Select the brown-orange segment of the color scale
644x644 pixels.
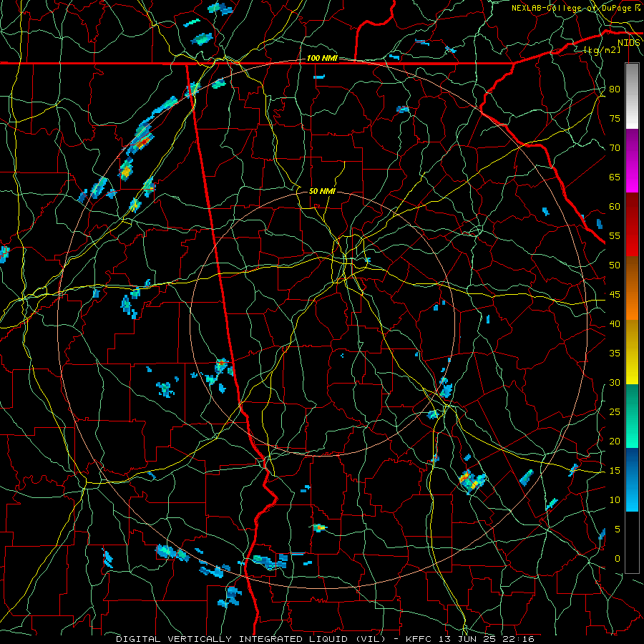click(632, 288)
